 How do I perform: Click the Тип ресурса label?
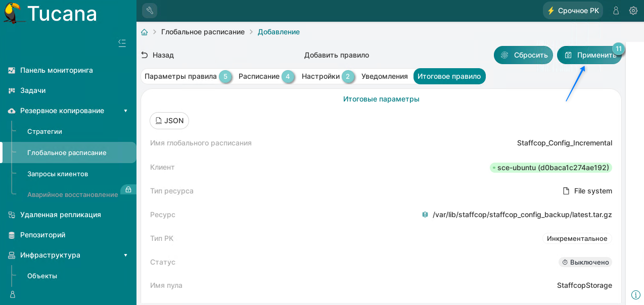[x=172, y=191]
